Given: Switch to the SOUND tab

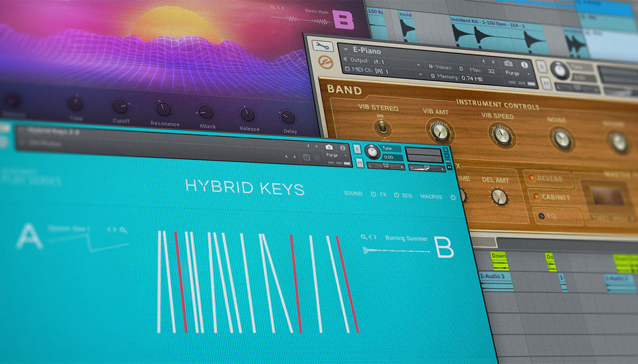Looking at the screenshot, I should click(353, 194).
